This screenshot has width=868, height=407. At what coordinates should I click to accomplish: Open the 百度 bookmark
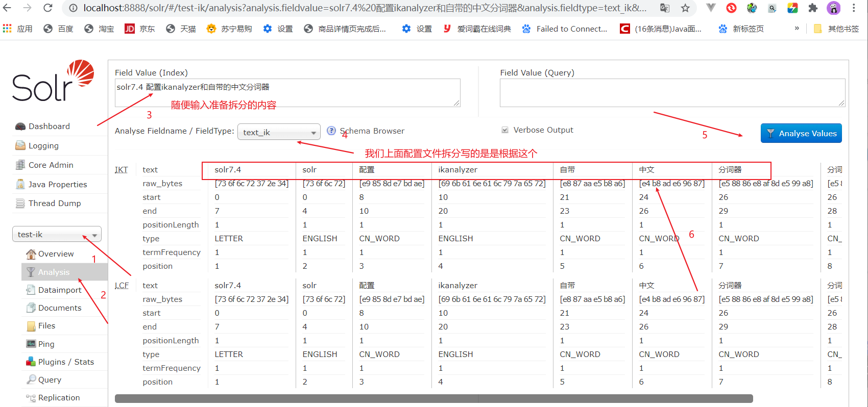(58, 29)
